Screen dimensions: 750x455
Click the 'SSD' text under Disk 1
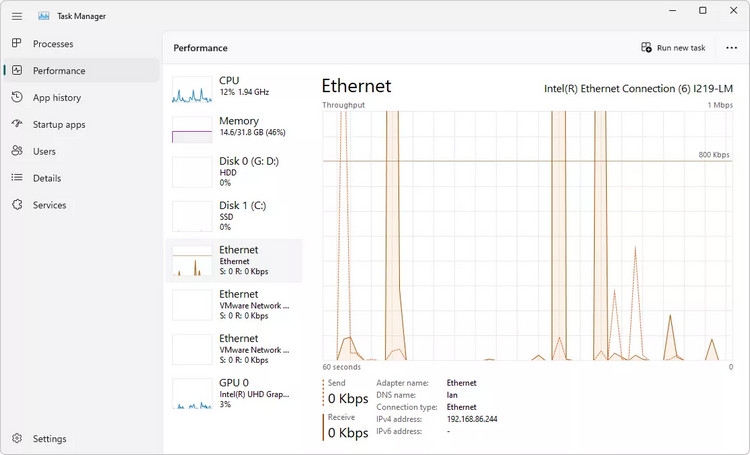226,217
